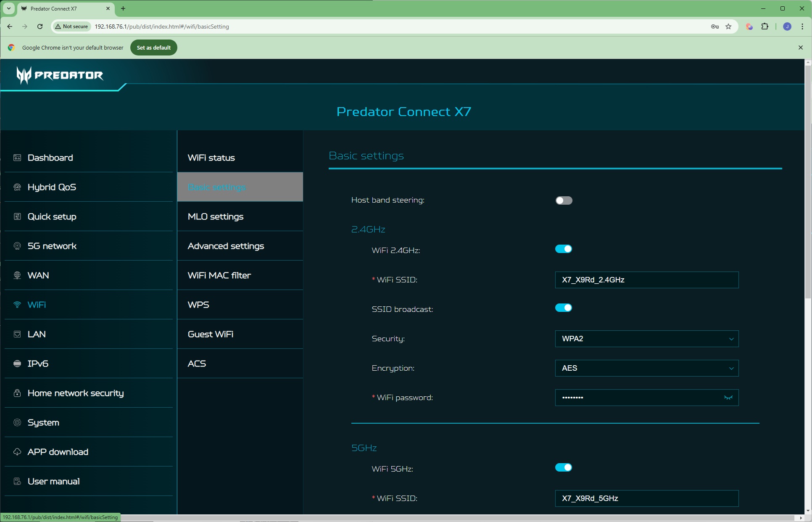Click the Dashboard sidebar icon
This screenshot has height=522, width=812.
coord(17,158)
